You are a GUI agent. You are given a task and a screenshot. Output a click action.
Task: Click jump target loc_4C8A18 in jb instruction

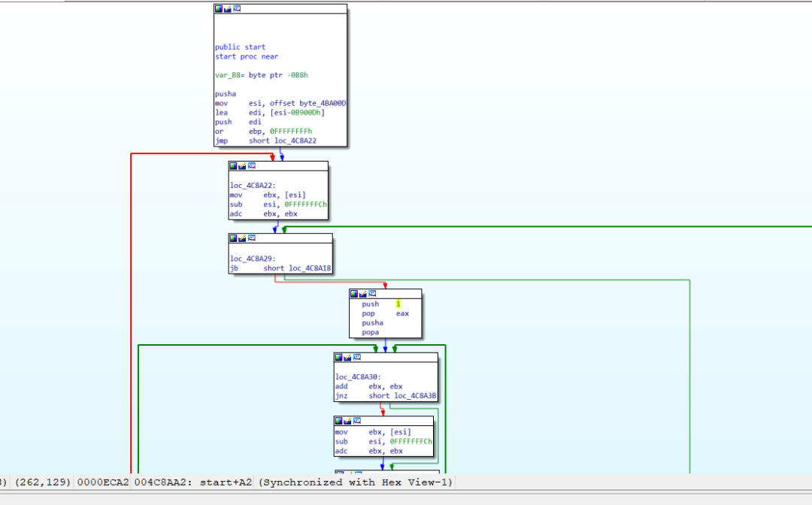coord(310,268)
